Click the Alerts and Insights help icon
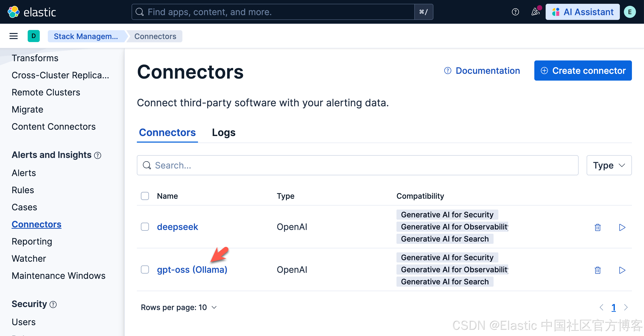The image size is (644, 336). click(x=98, y=155)
